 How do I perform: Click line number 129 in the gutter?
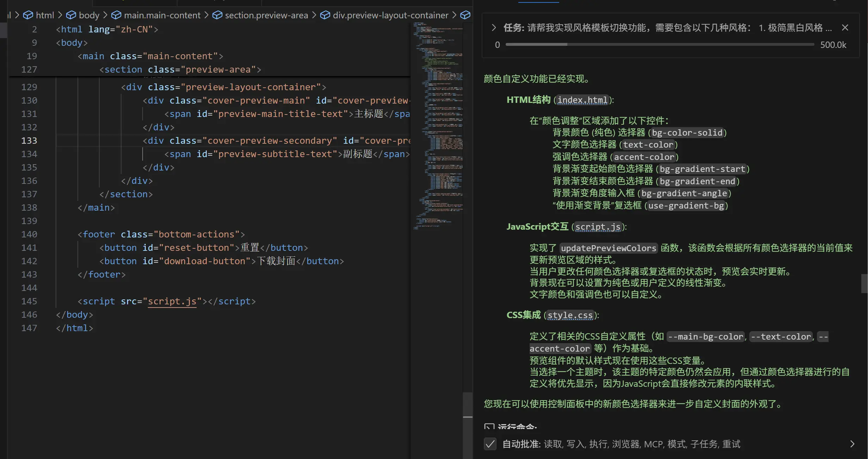(29, 87)
